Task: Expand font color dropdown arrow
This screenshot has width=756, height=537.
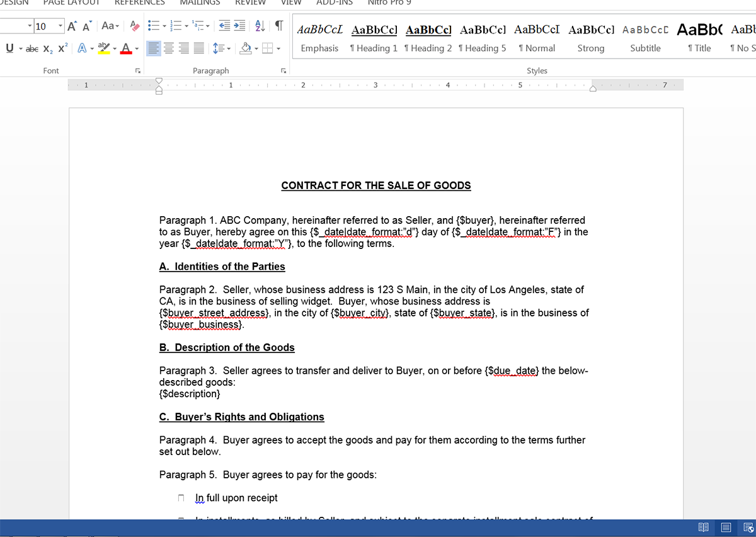Action: click(137, 48)
